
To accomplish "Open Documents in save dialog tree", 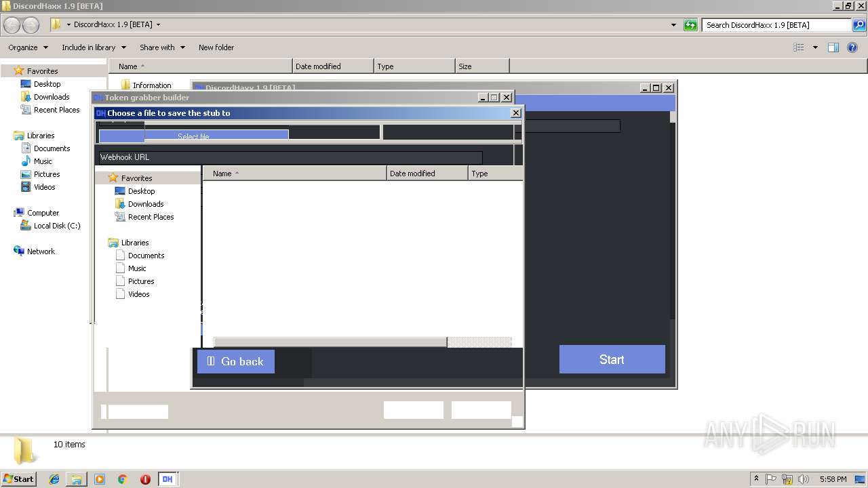I will tap(146, 256).
